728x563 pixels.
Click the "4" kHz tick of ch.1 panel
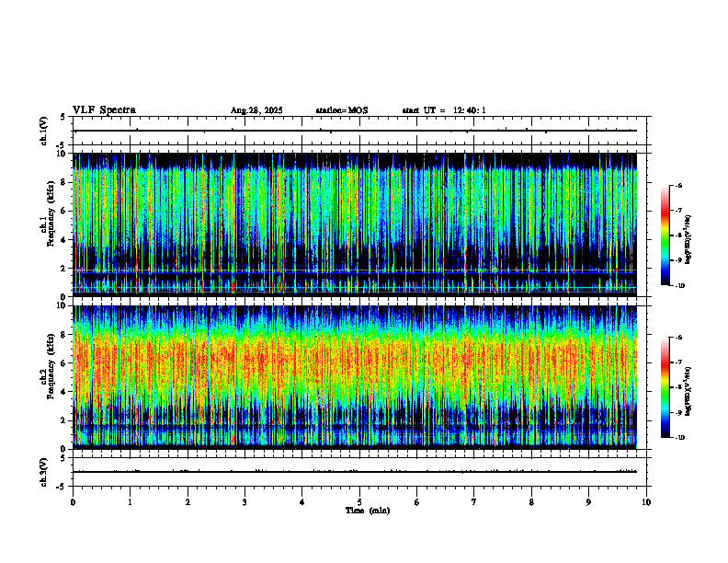coord(63,240)
